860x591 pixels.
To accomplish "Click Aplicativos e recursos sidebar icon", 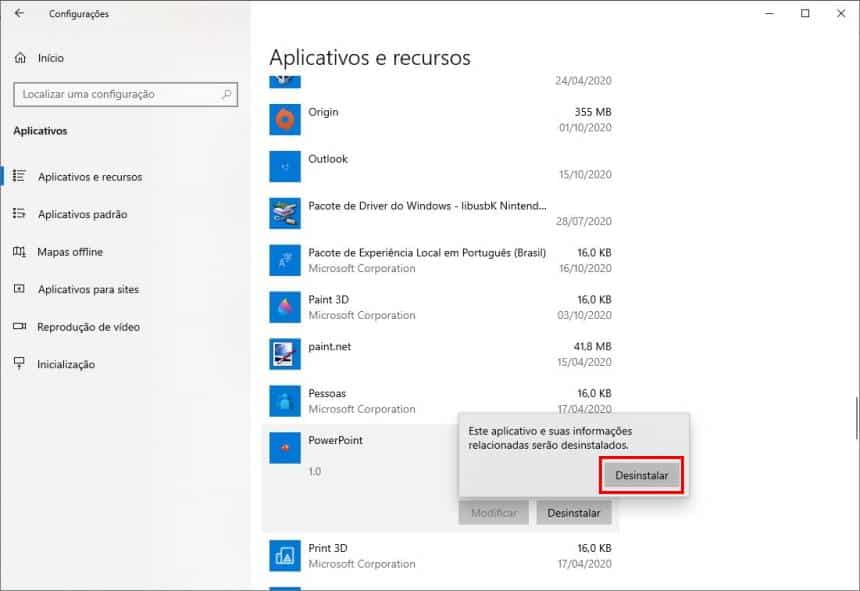I will 19,176.
